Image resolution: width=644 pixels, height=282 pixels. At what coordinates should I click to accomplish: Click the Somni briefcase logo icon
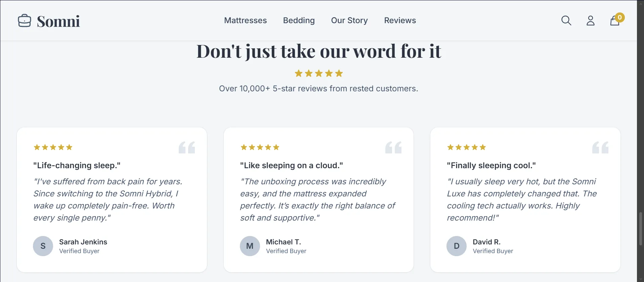(25, 21)
